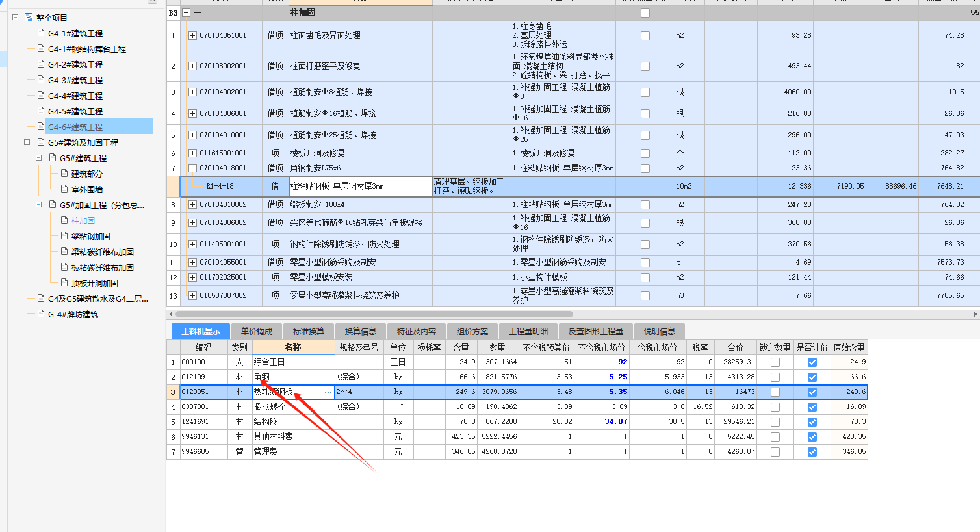980x532 pixels.
Task: Collapse the G5#建筑及加固工程 node
Action: pyautogui.click(x=27, y=142)
